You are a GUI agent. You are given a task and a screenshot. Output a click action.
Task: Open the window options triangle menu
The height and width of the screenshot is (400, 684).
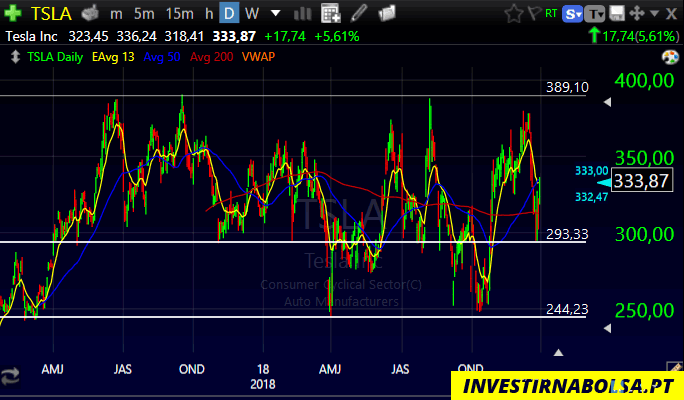(x=654, y=14)
